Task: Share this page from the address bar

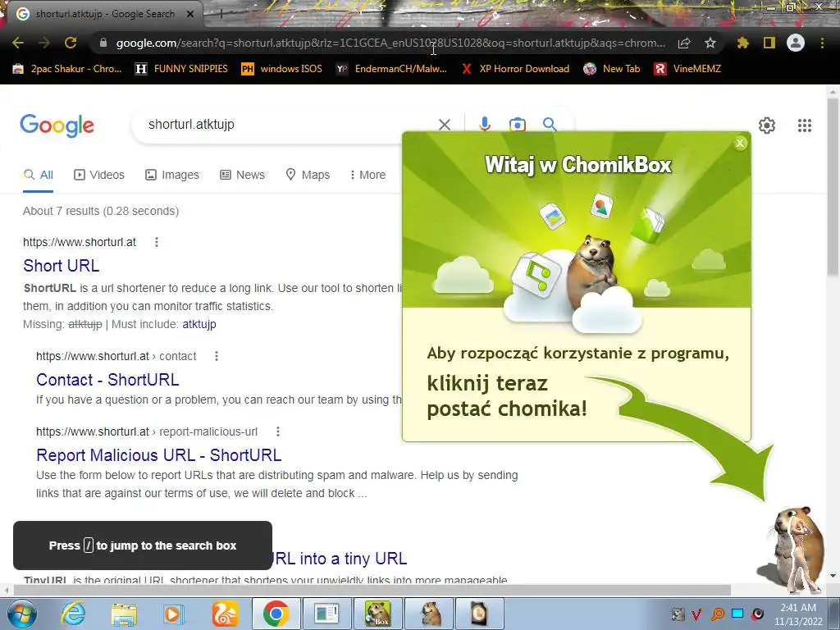Action: coord(684,43)
